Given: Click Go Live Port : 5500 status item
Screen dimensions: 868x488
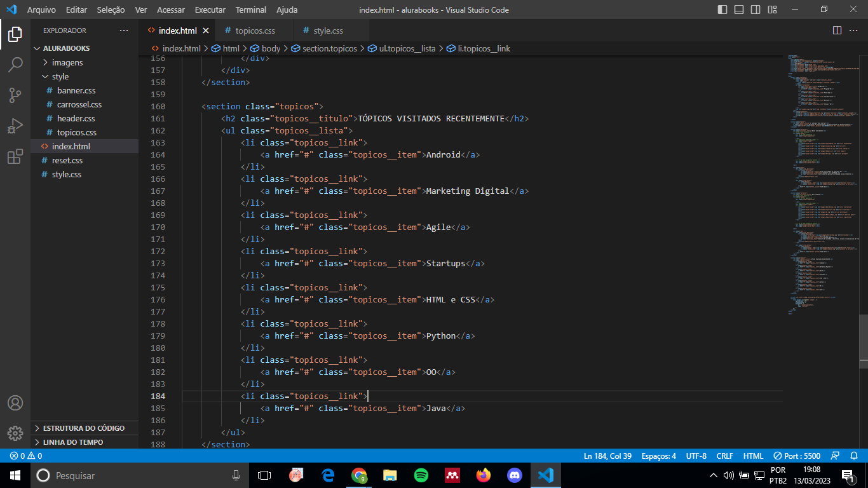Looking at the screenshot, I should click(797, 456).
